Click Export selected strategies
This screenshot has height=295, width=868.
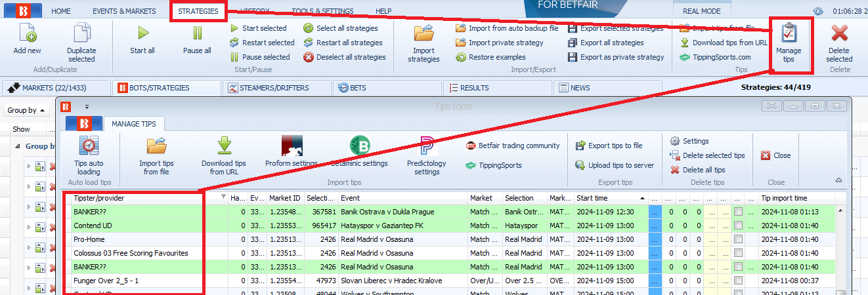point(616,28)
